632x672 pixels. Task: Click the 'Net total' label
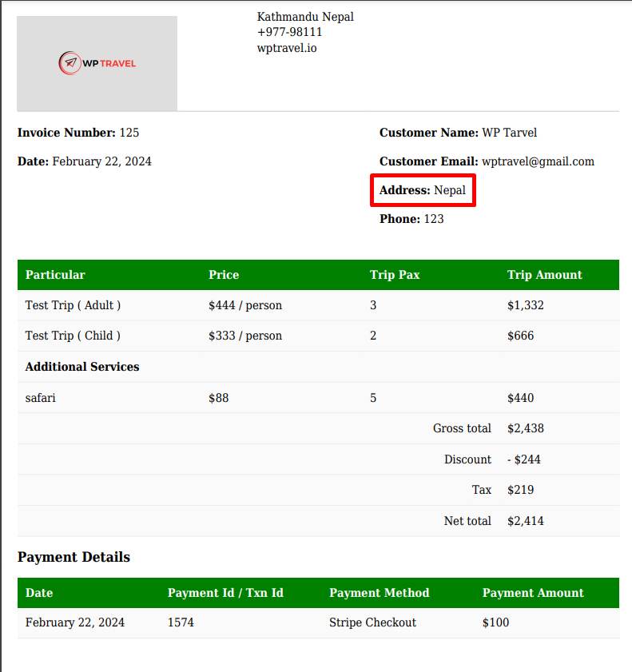(467, 521)
